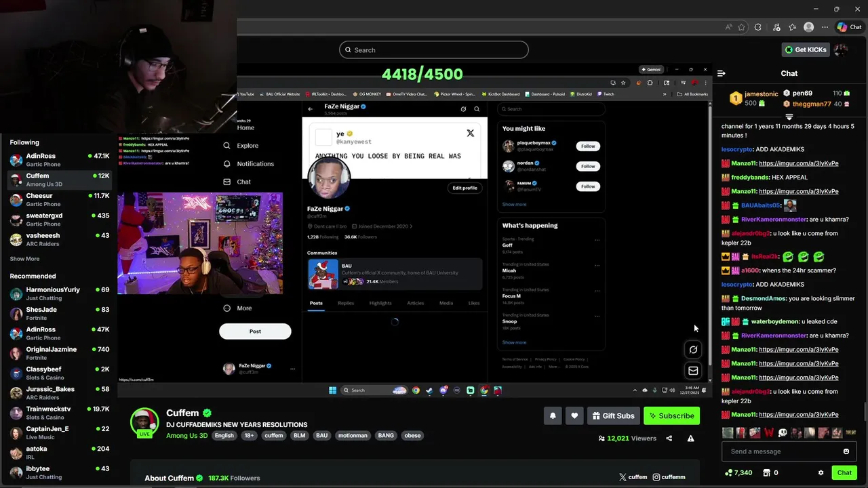The height and width of the screenshot is (488, 868).
Task: Click the Cuffem channel avatar with LIVE badge
Action: [x=144, y=422]
